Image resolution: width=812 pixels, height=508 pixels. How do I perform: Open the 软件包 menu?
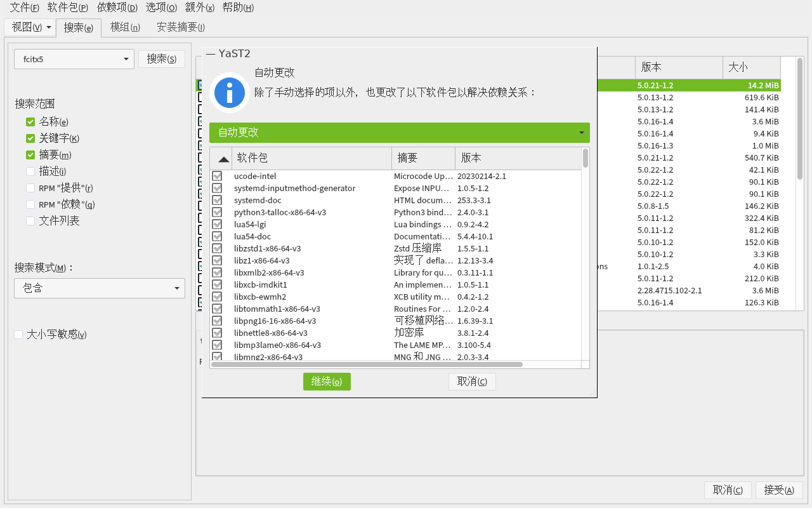coord(68,8)
